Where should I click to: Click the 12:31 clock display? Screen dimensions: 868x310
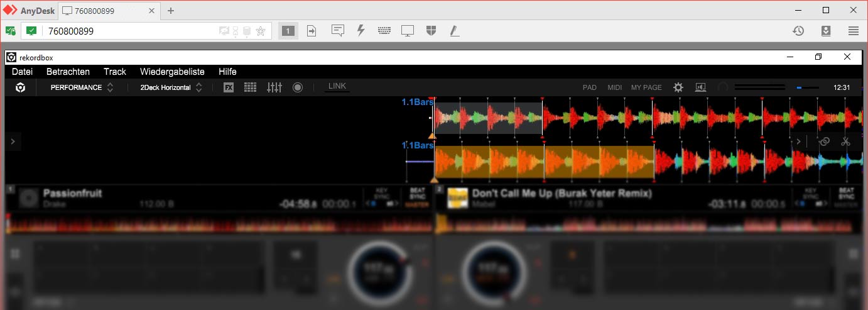pyautogui.click(x=841, y=87)
